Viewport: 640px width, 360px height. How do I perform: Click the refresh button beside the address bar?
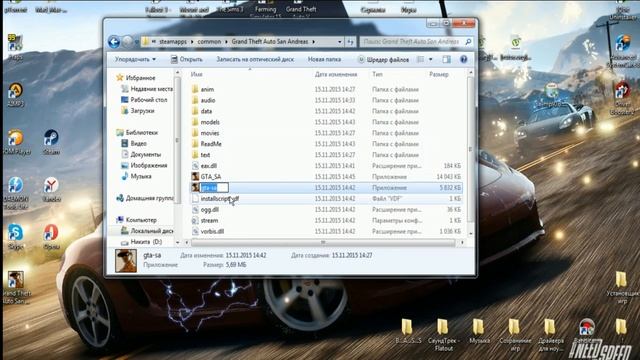350,42
